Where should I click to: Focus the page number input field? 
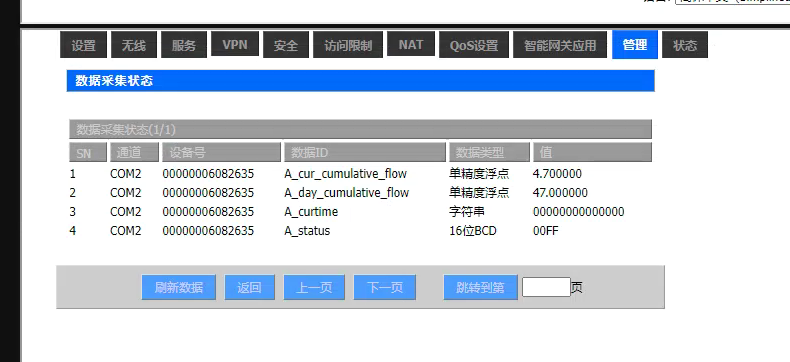[546, 287]
